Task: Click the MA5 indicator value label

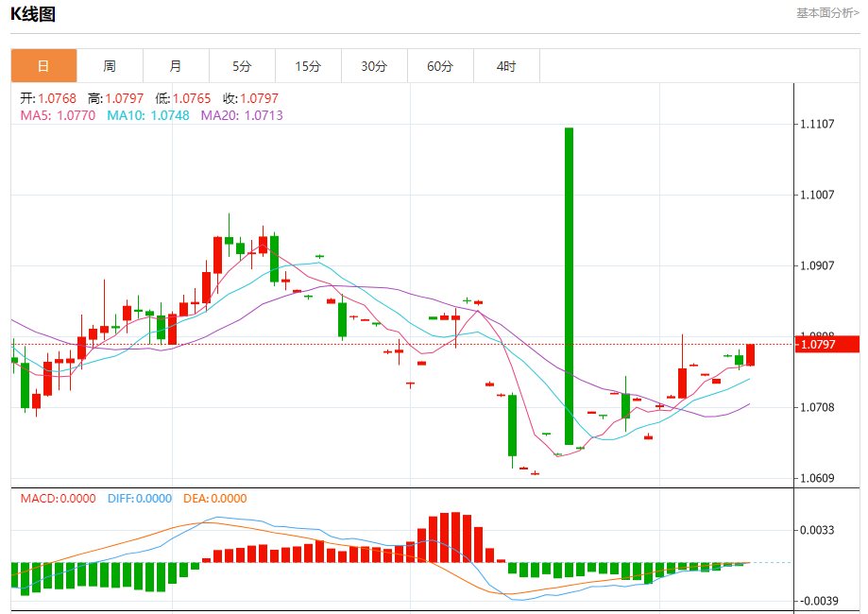Action: click(x=58, y=115)
